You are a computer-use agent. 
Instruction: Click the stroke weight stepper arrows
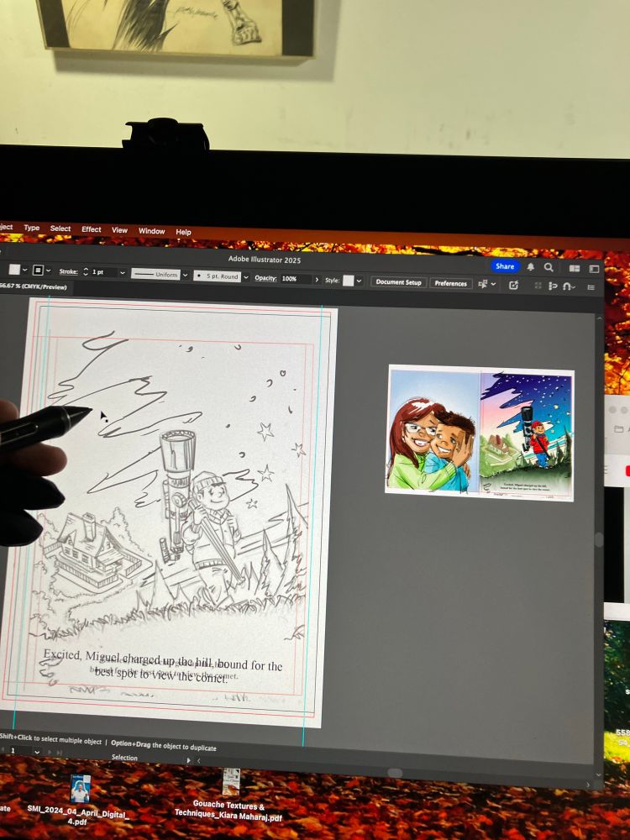coord(86,271)
